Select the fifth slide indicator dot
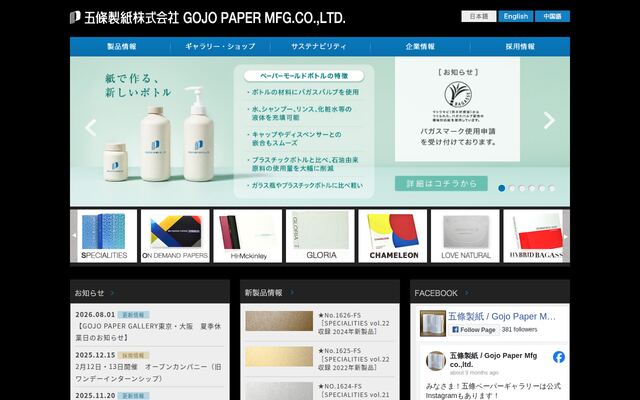Screen dimensions: 640x400 [542, 188]
